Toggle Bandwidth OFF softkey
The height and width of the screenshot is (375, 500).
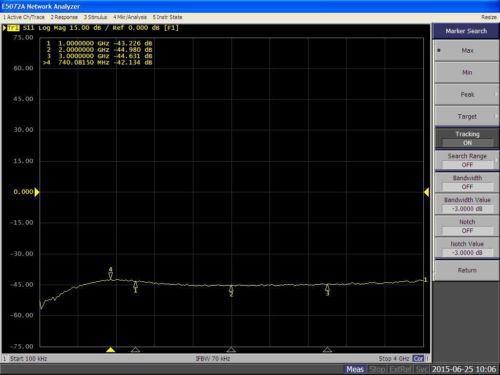[467, 182]
